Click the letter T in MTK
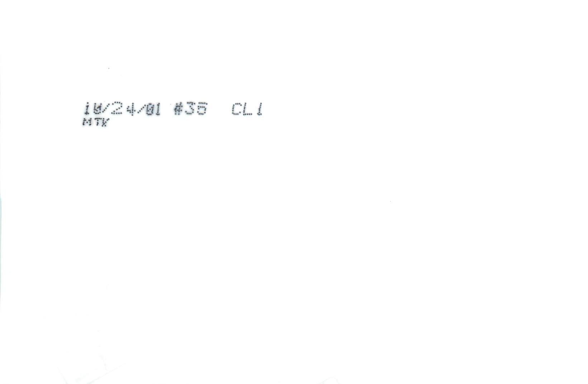Screen dimensions: 588x384 (x=95, y=122)
